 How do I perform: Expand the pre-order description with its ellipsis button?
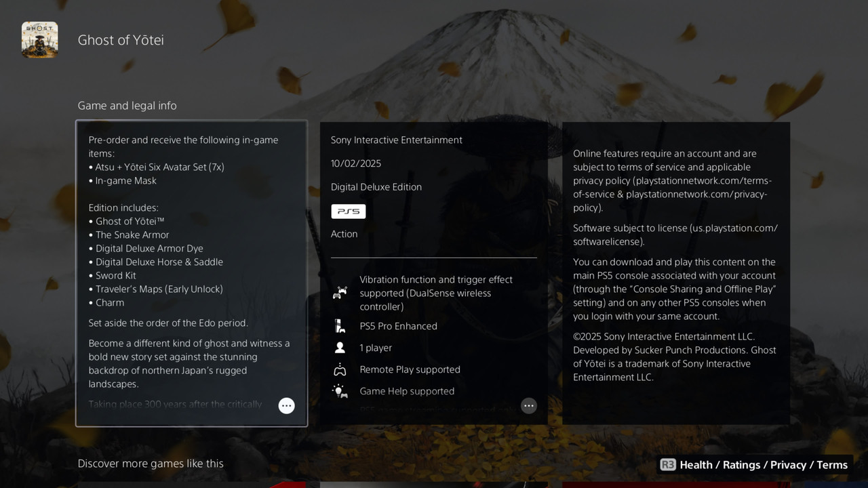(287, 405)
